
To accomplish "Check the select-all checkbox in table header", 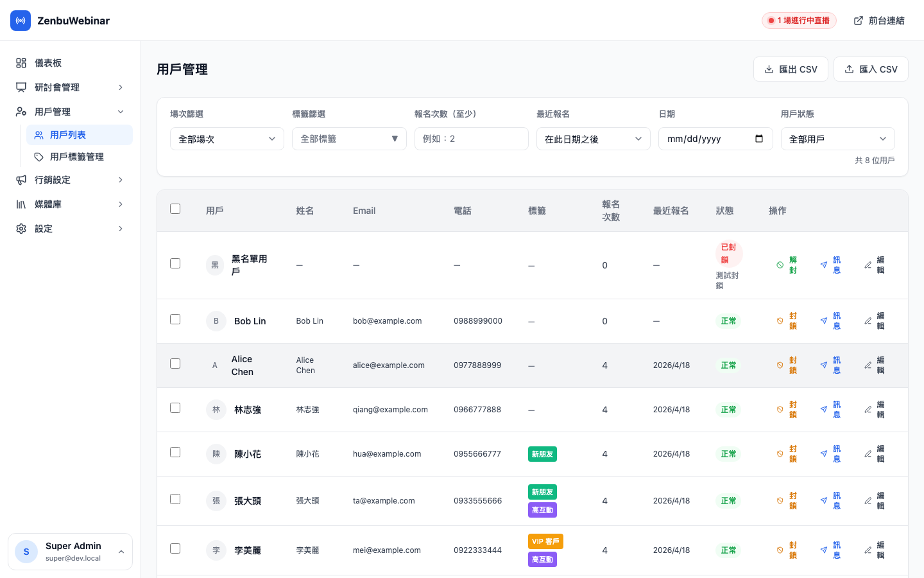I will click(x=175, y=209).
